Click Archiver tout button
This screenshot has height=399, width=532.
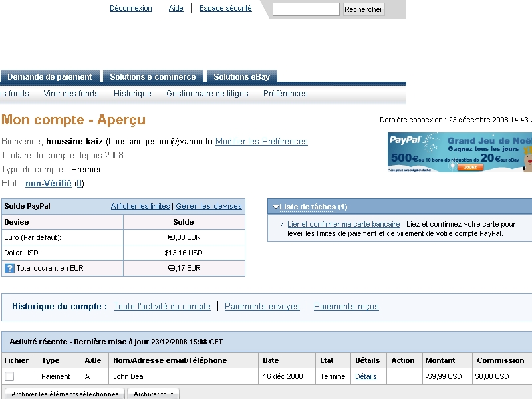coord(153,394)
